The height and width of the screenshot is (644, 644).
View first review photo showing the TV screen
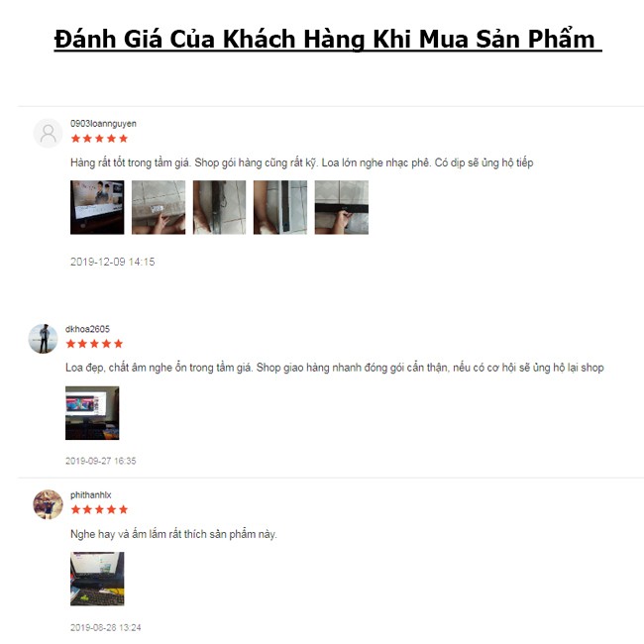pyautogui.click(x=97, y=207)
